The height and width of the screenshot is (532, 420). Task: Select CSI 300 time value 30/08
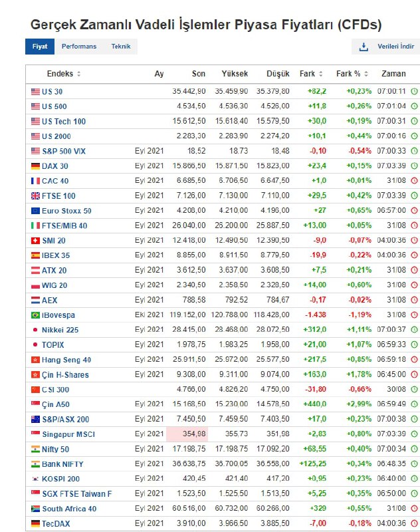pyautogui.click(x=396, y=389)
